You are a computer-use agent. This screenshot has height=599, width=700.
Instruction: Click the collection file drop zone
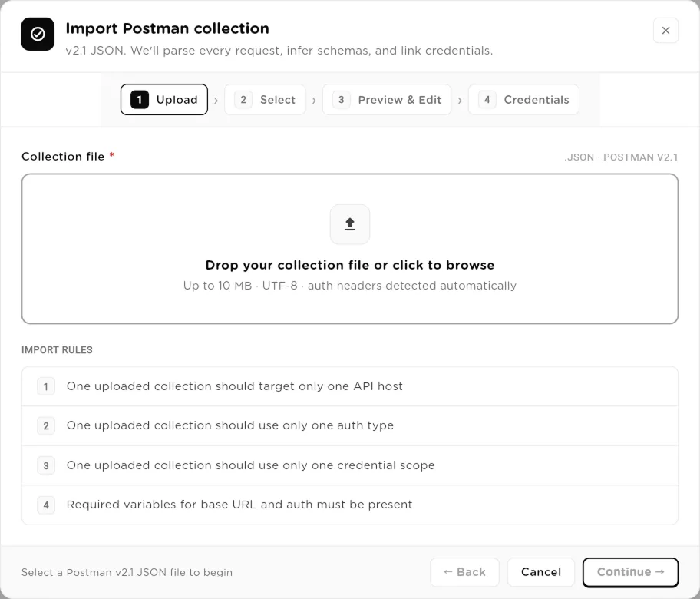350,249
